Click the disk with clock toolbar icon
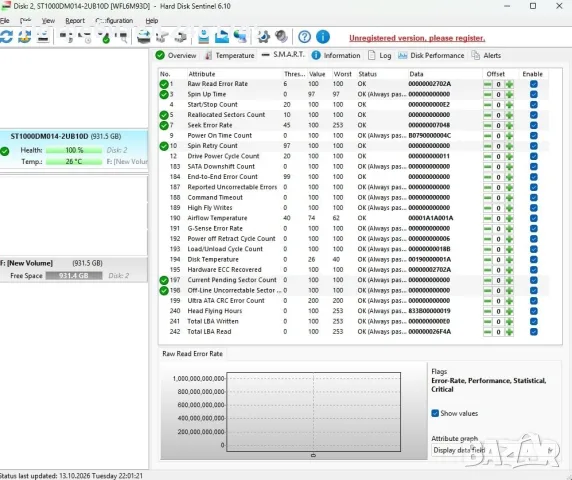The height and width of the screenshot is (480, 572). click(x=85, y=37)
